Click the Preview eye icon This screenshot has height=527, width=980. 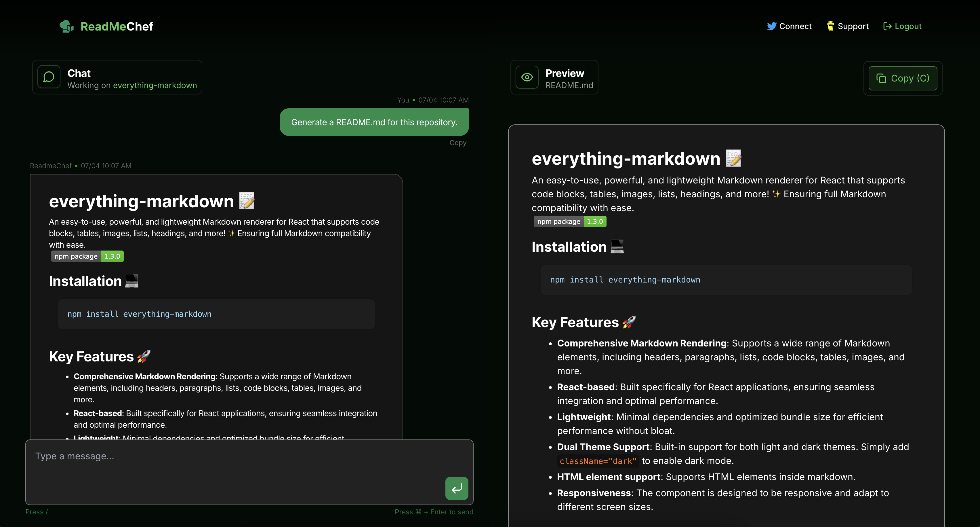[527, 77]
